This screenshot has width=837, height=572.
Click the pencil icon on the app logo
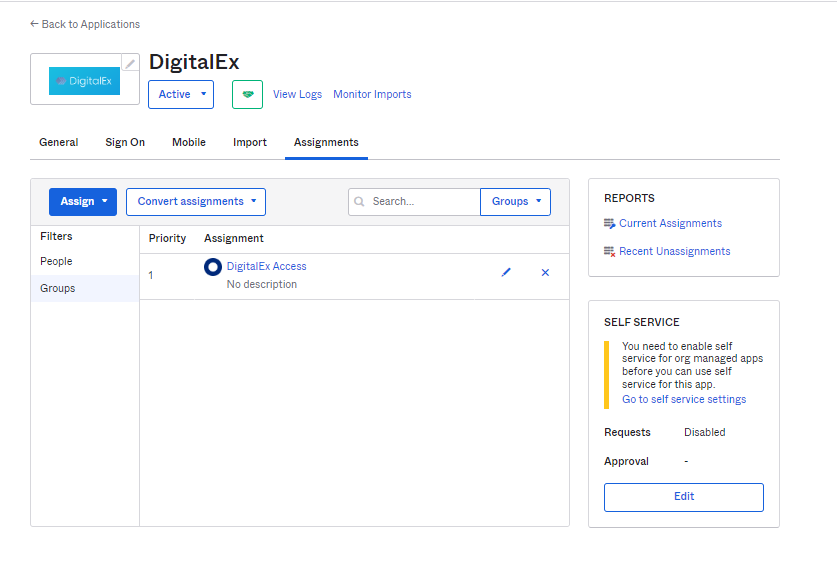coord(130,63)
